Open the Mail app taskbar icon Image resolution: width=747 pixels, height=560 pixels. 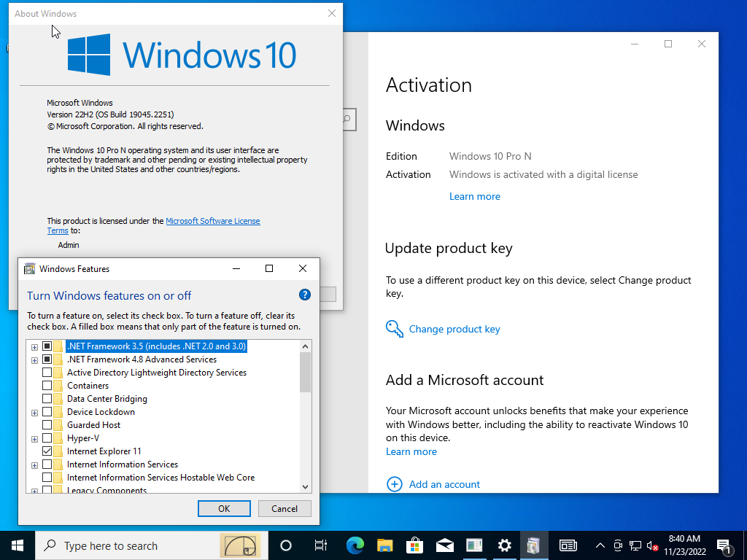pos(445,545)
